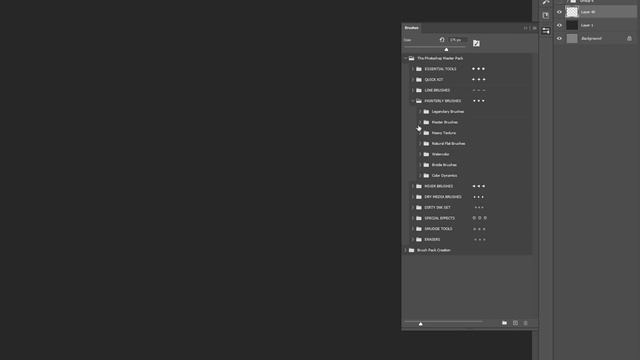
Task: Click the lock icon on the Background layer
Action: (x=629, y=38)
